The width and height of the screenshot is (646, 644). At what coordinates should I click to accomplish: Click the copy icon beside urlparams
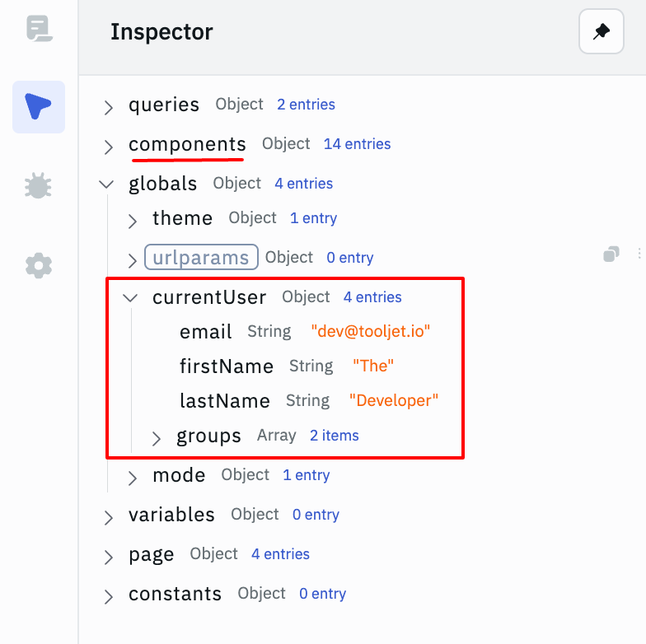611,254
